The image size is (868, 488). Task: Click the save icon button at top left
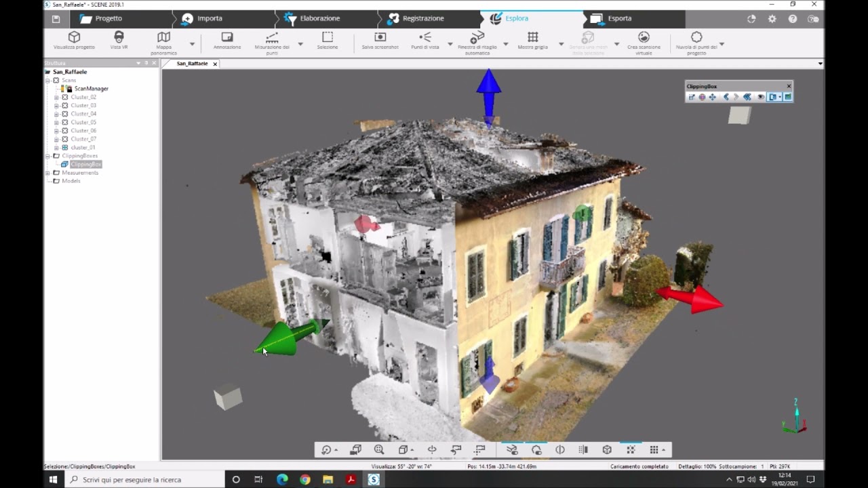click(x=56, y=19)
